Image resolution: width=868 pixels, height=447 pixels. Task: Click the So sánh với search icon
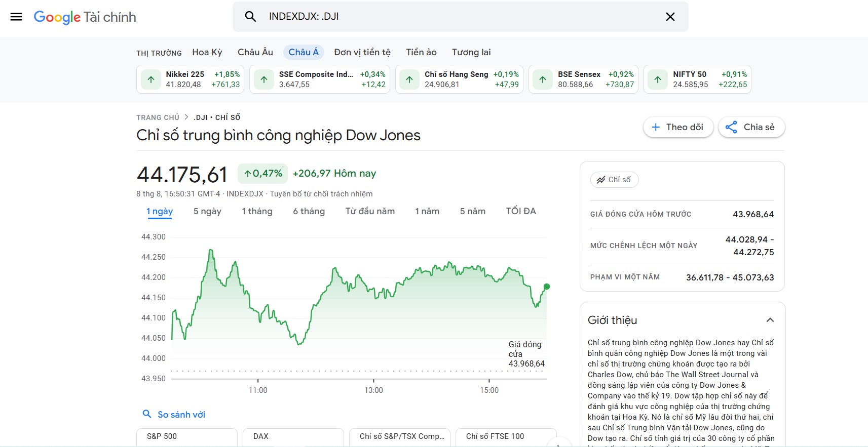click(147, 414)
